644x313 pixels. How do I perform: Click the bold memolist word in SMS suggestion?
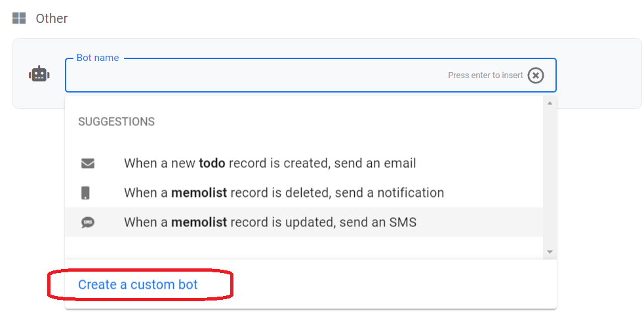199,222
